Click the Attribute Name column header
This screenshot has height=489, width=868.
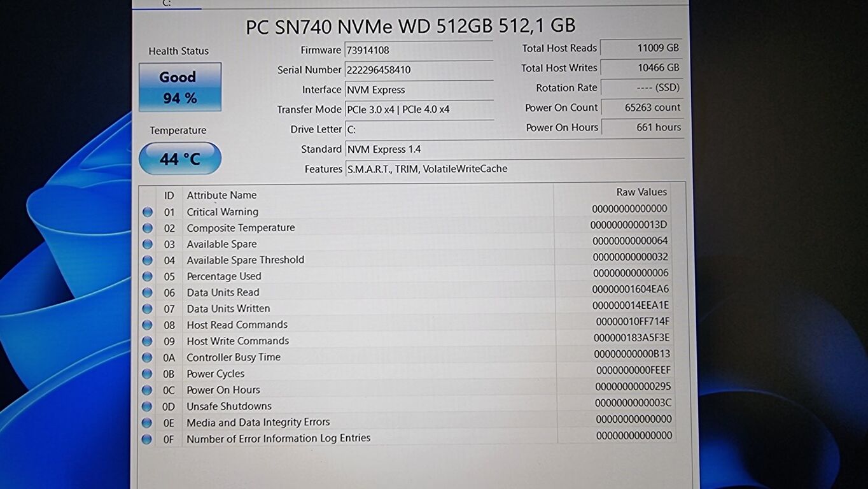[x=221, y=195]
